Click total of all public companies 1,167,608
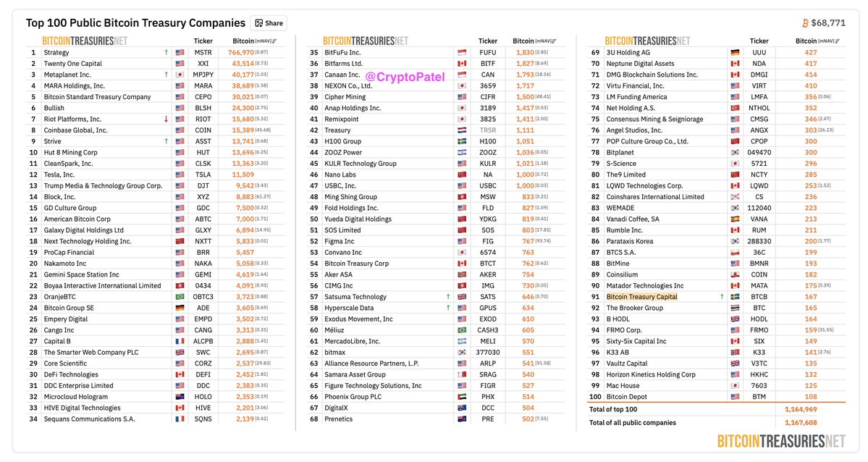 [x=801, y=423]
